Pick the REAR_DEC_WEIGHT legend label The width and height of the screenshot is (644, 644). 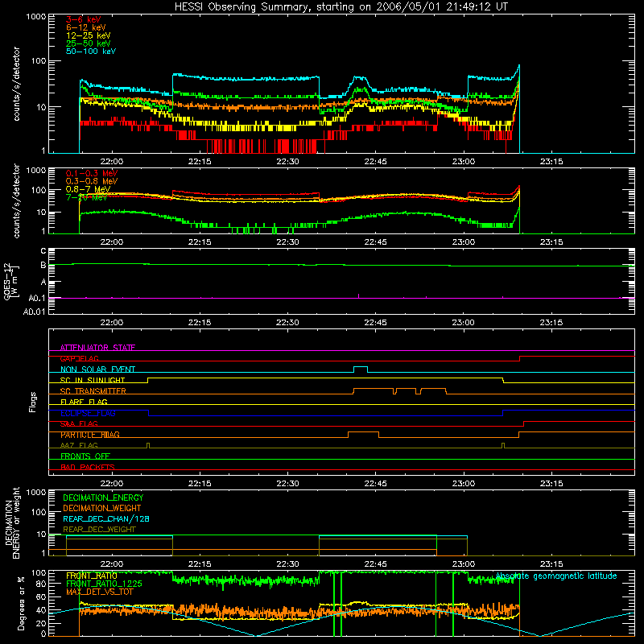click(x=99, y=530)
